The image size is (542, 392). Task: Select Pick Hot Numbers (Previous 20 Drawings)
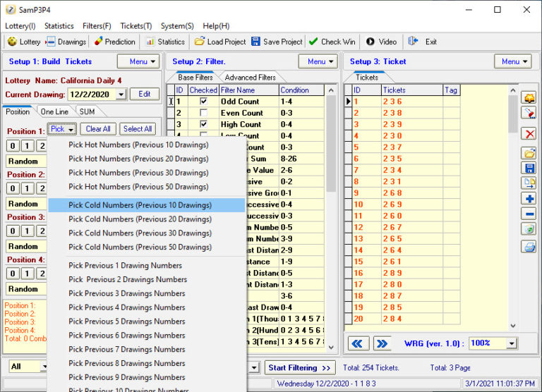coord(147,159)
